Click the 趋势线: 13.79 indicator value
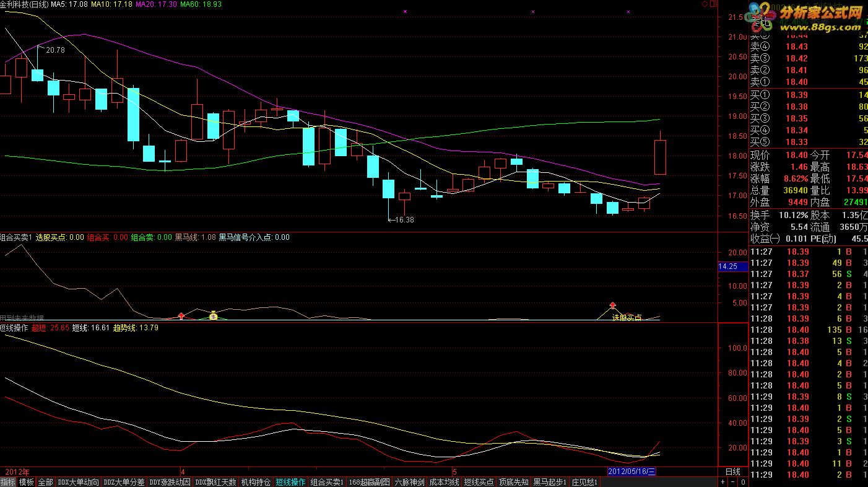Viewport: 868px width, 487px height. coord(136,328)
